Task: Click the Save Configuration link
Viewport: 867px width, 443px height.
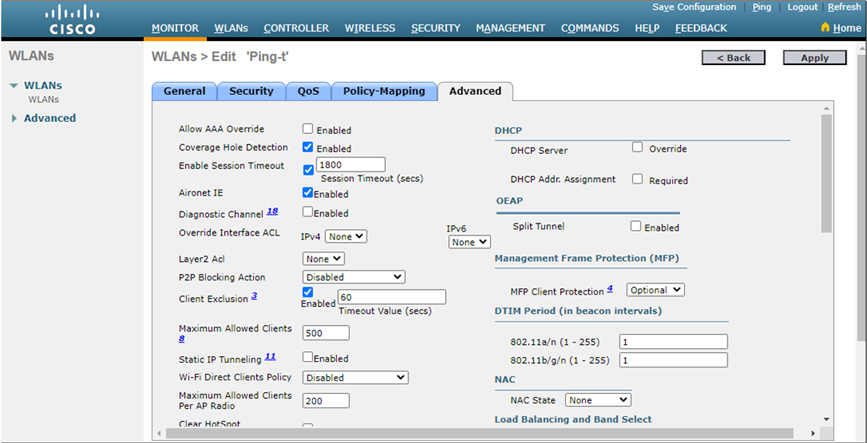Action: click(x=694, y=7)
